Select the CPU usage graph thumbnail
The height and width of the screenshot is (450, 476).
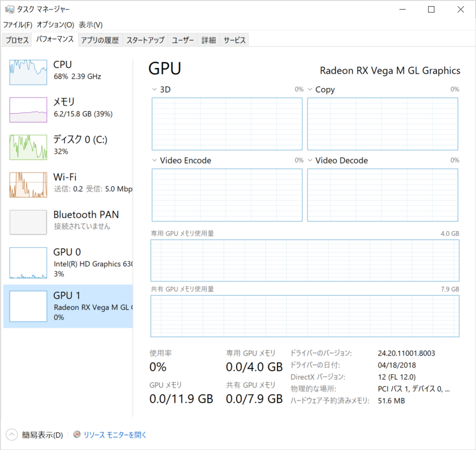pos(28,72)
